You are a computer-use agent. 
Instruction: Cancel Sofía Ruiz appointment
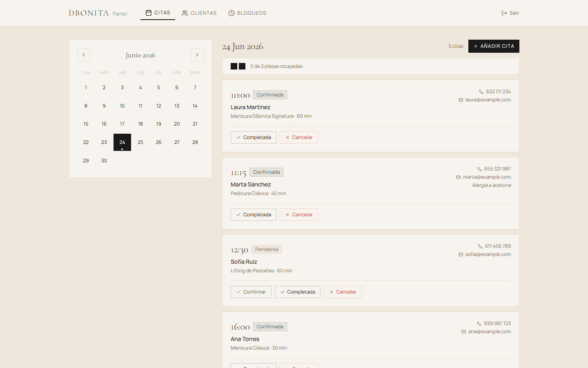pyautogui.click(x=343, y=292)
